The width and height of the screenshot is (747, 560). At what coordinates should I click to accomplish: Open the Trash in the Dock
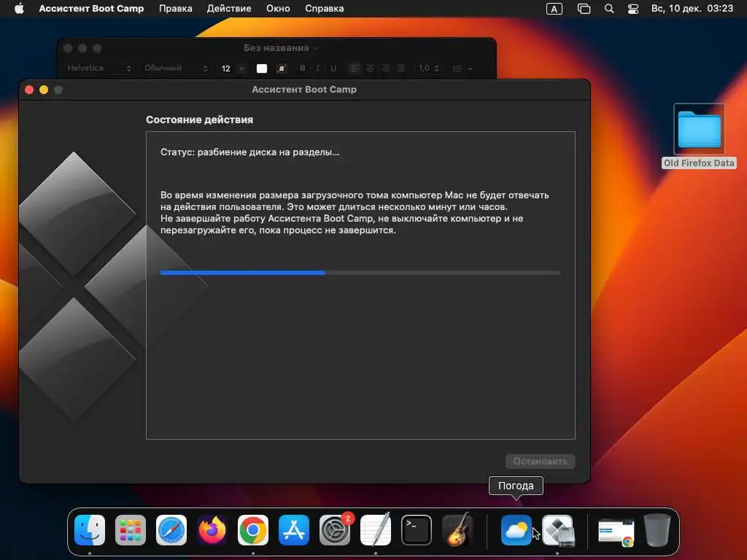[657, 530]
